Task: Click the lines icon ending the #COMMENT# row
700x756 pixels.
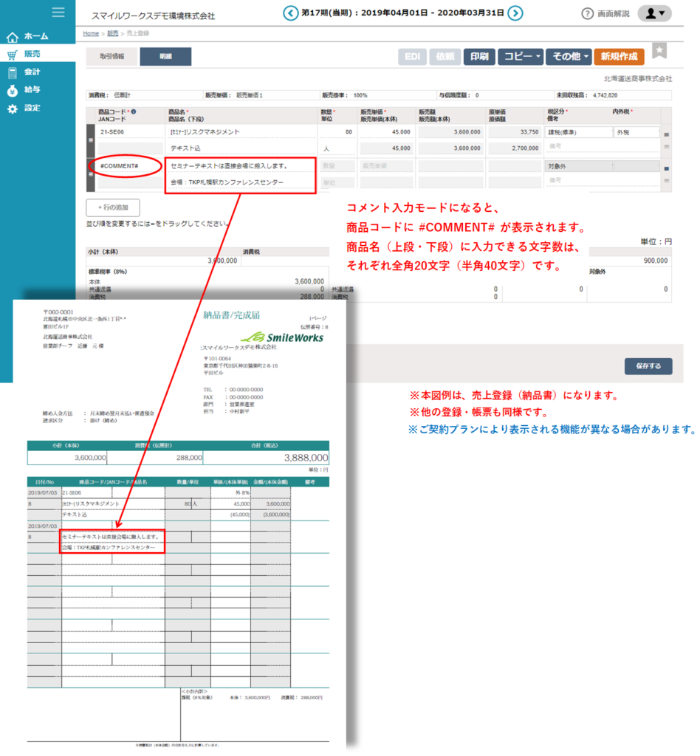Action: (667, 181)
